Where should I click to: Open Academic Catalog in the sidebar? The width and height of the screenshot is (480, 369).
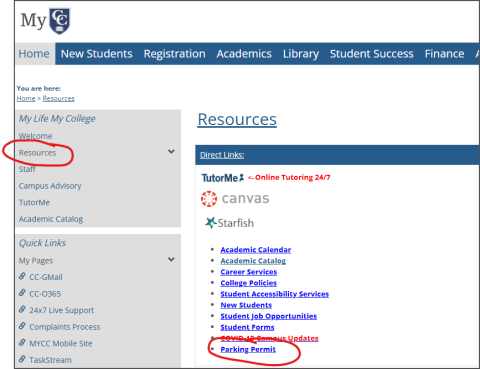point(51,219)
